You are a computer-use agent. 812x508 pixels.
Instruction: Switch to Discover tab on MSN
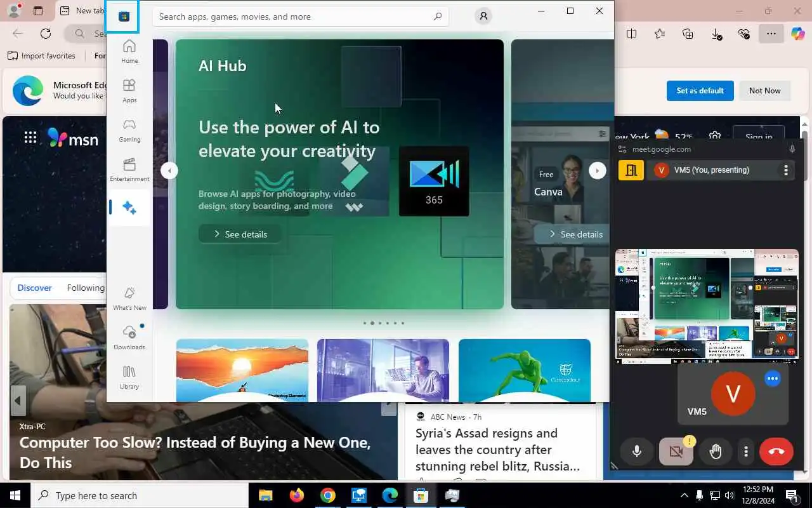pos(34,288)
